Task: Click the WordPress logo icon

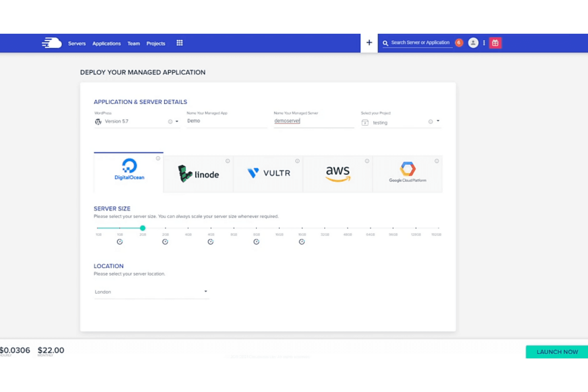Action: [x=98, y=122]
